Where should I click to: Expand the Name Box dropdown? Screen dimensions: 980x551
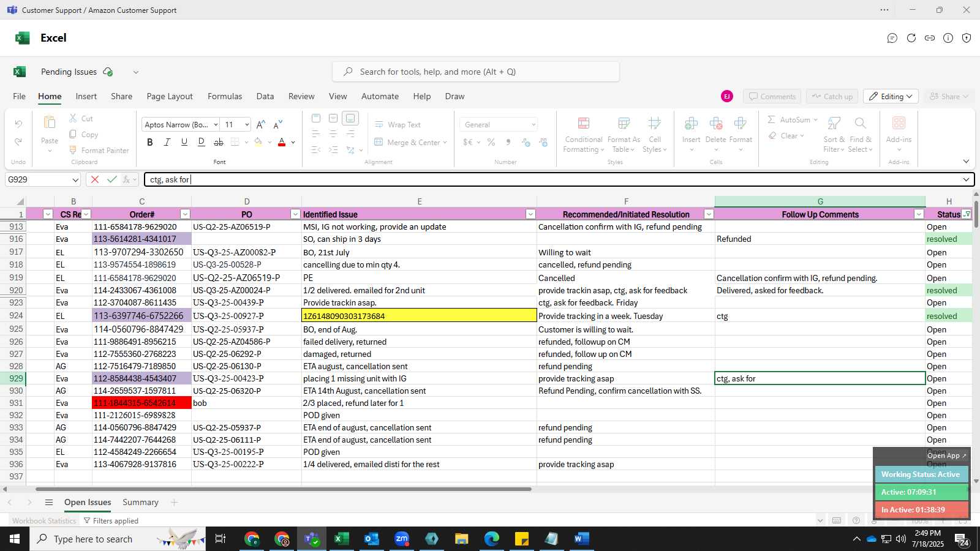(75, 180)
